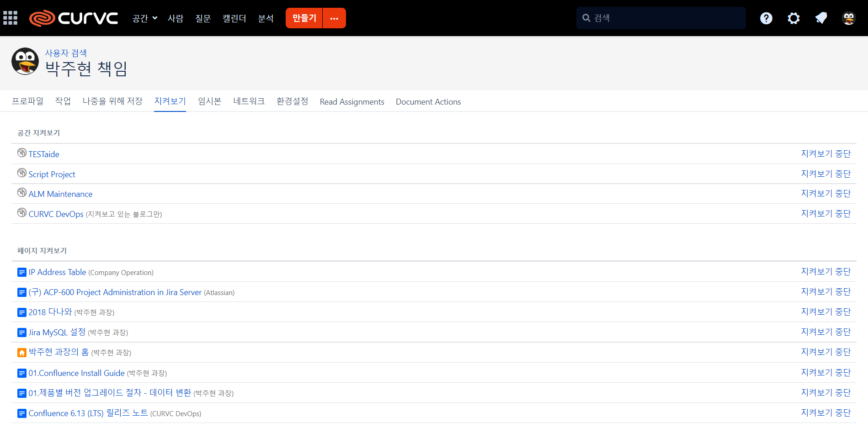The height and width of the screenshot is (428, 868).
Task: Open 01.제품별 버전 업그레이드 절차 page link
Action: (110, 393)
